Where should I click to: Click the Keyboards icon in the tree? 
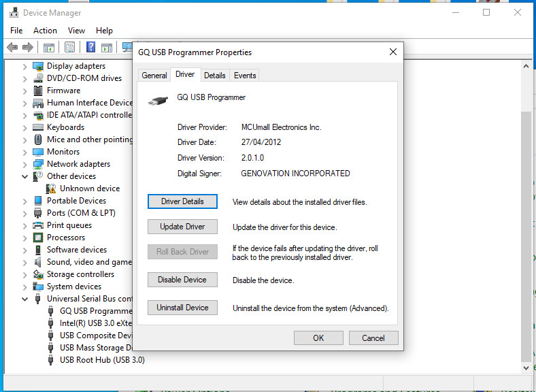(x=39, y=127)
